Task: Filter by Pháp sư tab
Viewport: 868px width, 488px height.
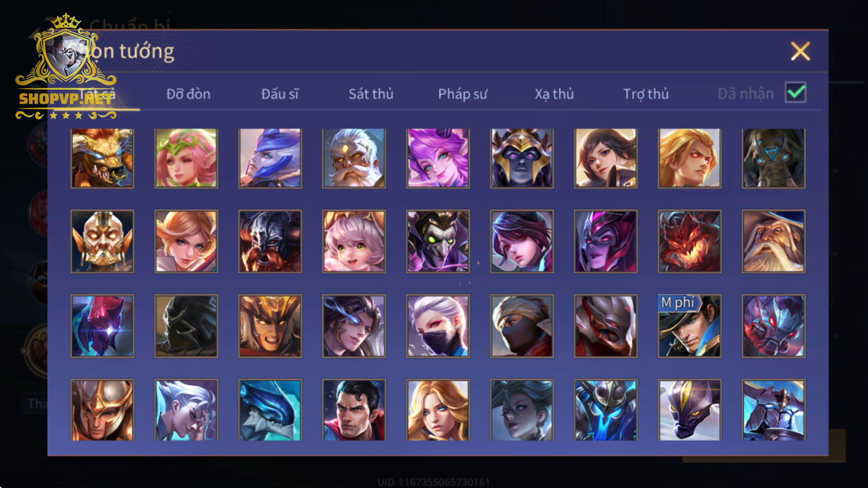Action: [463, 94]
